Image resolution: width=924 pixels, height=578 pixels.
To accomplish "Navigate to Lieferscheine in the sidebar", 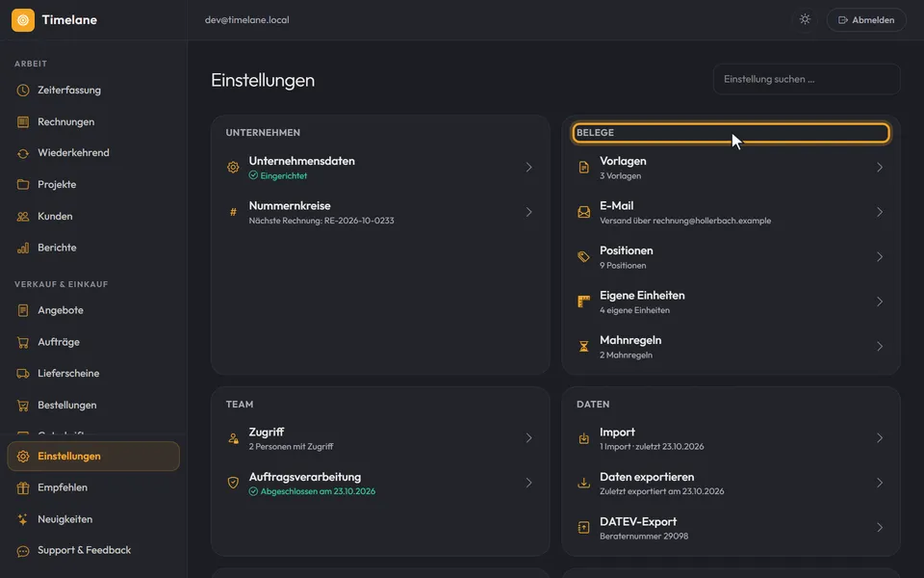I will [x=93, y=374].
